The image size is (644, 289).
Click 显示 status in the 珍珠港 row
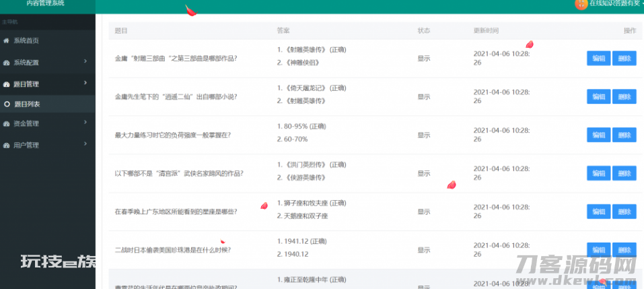click(x=424, y=250)
